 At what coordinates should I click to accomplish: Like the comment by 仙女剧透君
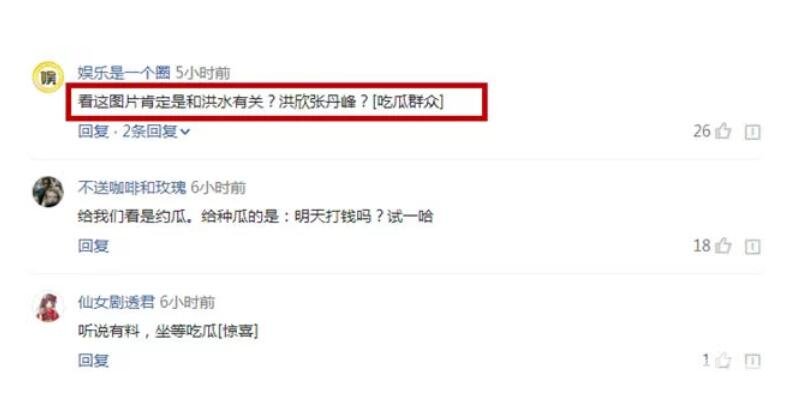(x=723, y=360)
